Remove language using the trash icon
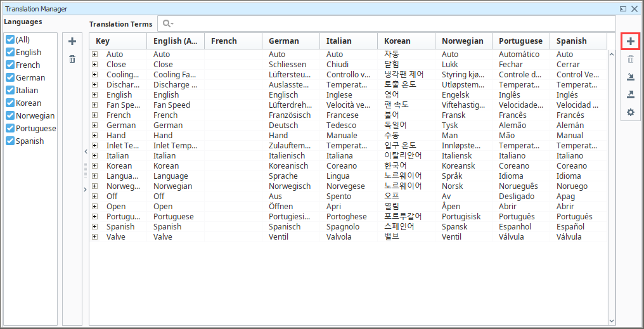Screen dimensions: 644x329 pos(72,59)
